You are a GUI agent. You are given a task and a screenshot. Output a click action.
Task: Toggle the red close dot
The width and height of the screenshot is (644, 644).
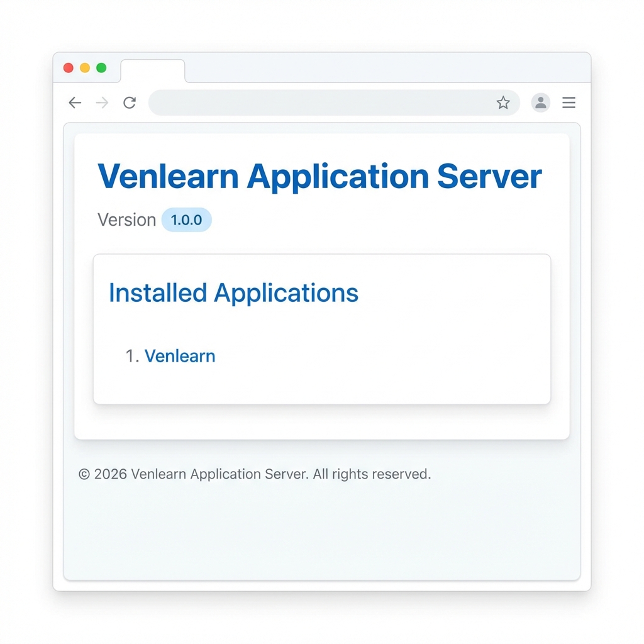pyautogui.click(x=68, y=68)
